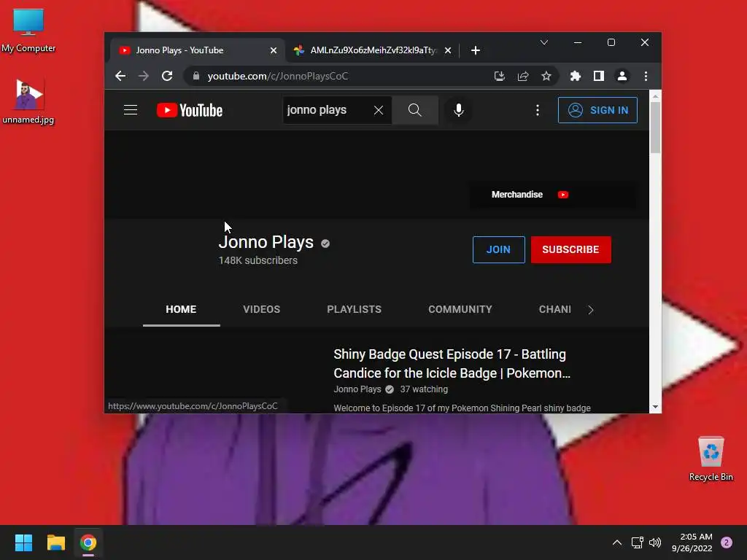This screenshot has width=747, height=560.
Task: Switch to AMLnZu9Xo6zMeihZvf32 tab
Action: point(373,50)
